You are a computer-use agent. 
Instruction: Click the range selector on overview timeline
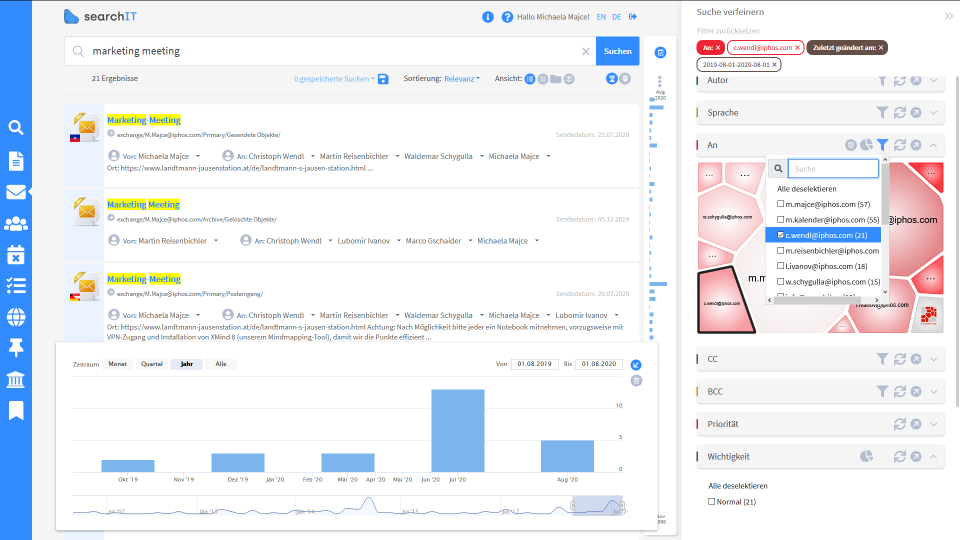(598, 505)
